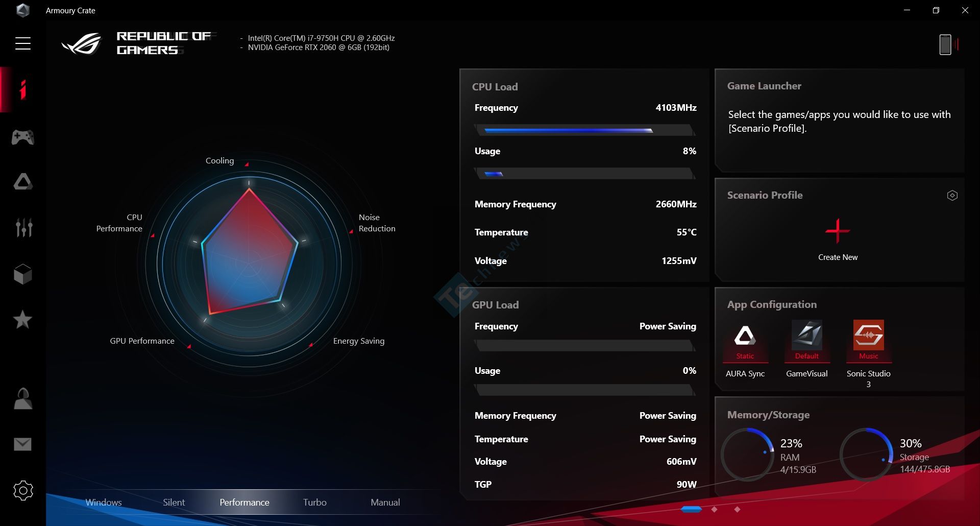980x526 pixels.
Task: Open the gear Settings sidebar icon
Action: pyautogui.click(x=23, y=491)
